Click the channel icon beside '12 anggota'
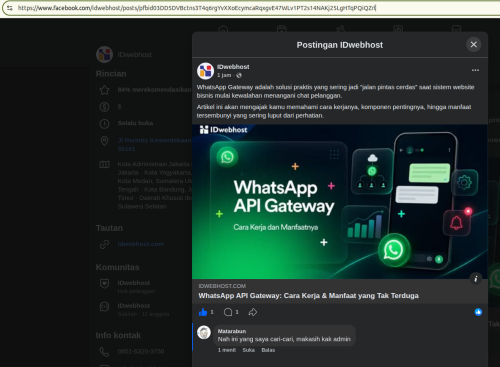This screenshot has height=367, width=500. tap(104, 307)
